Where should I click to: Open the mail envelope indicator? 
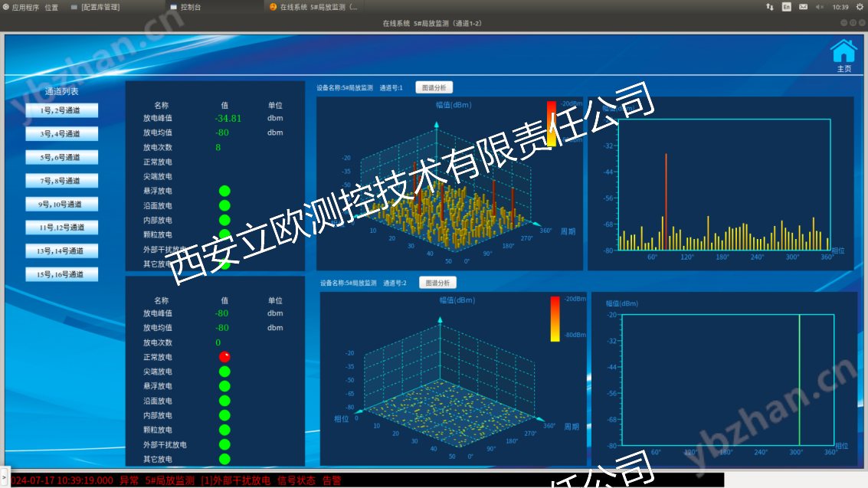(x=803, y=7)
